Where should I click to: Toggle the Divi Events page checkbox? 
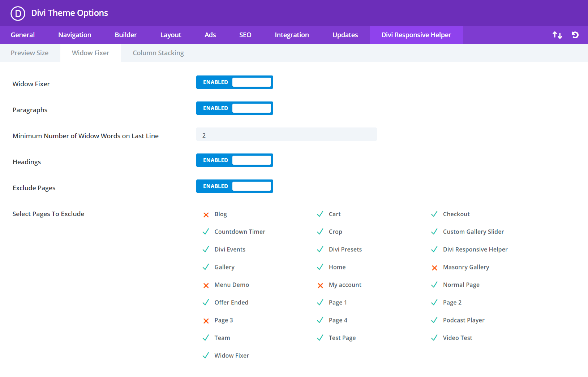point(206,250)
